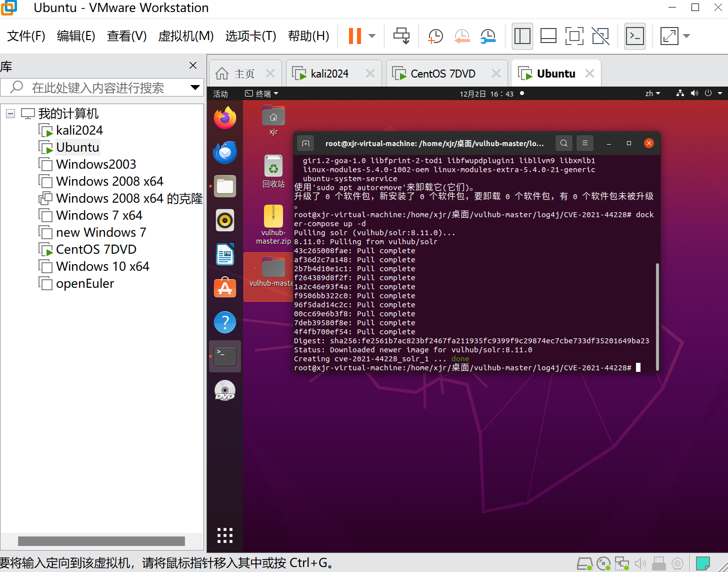
Task: Open the 编辑(E) menu
Action: [76, 36]
